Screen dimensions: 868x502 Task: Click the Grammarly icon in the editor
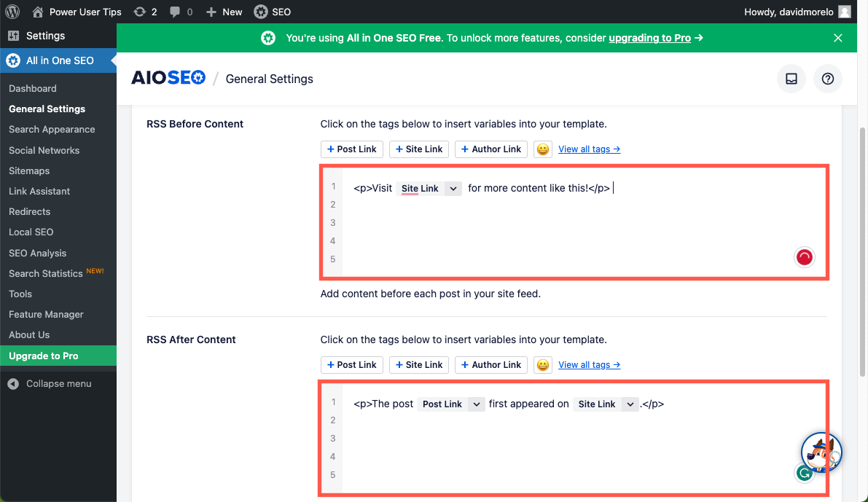coord(804,473)
